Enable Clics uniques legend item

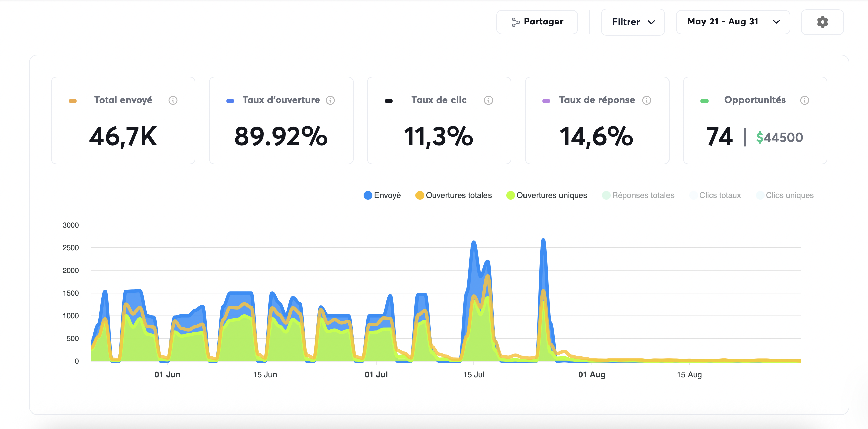point(785,195)
